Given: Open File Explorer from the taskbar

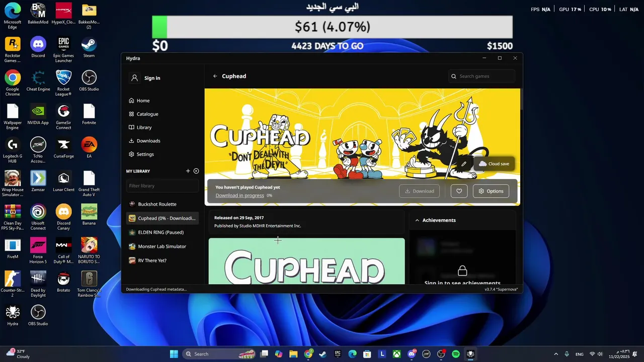Looking at the screenshot, I should point(293,354).
